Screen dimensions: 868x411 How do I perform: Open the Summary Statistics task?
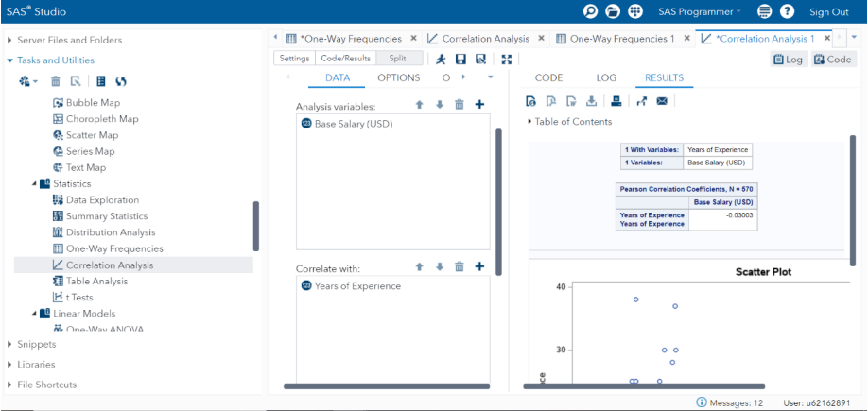click(x=107, y=216)
